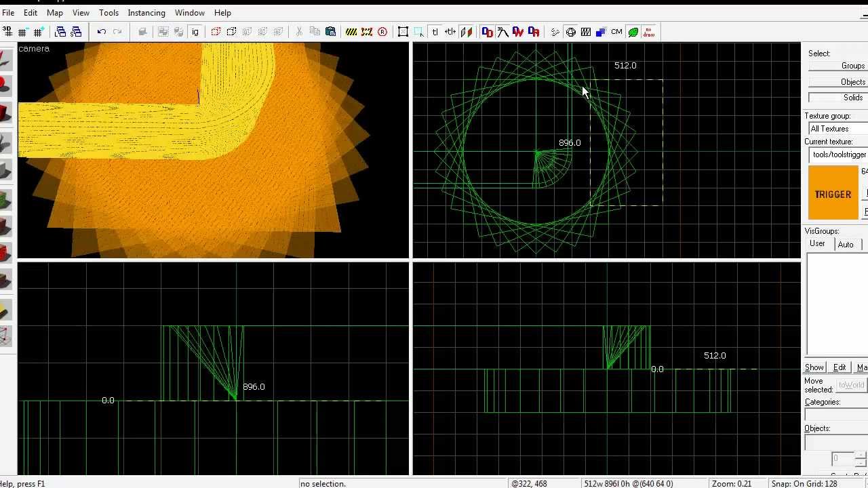
Task: Toggle the 'ig' ignore groups button
Action: pyautogui.click(x=195, y=32)
